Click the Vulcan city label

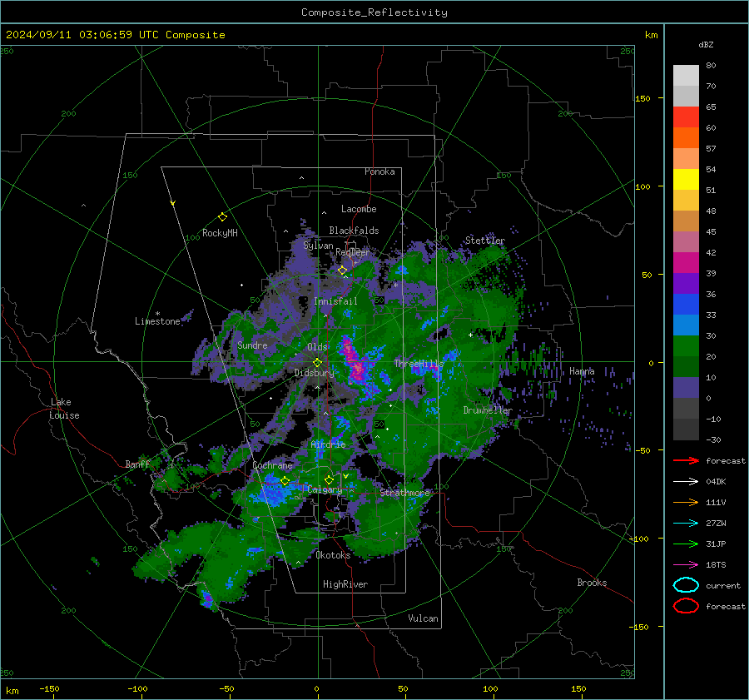[423, 618]
